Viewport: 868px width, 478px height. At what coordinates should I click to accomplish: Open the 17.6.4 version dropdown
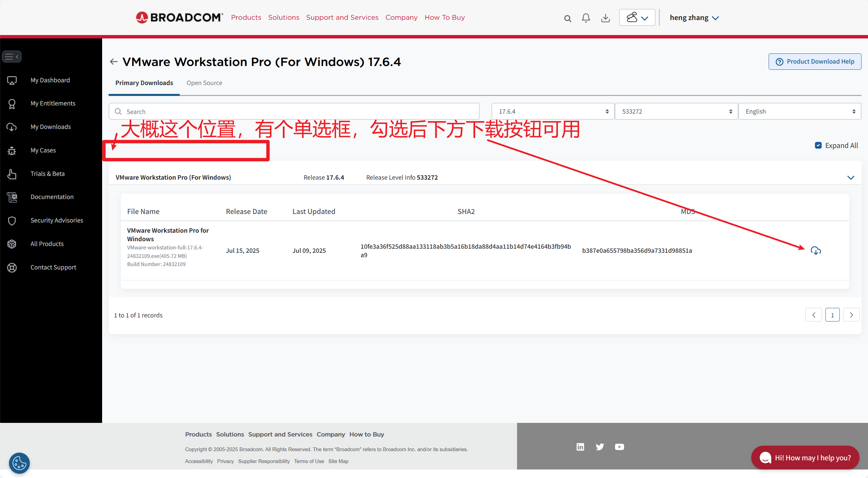tap(553, 112)
